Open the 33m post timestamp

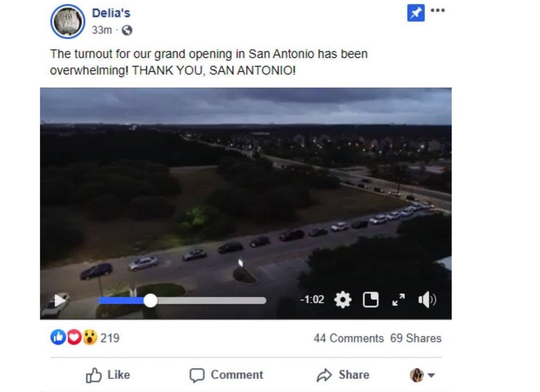pos(101,30)
